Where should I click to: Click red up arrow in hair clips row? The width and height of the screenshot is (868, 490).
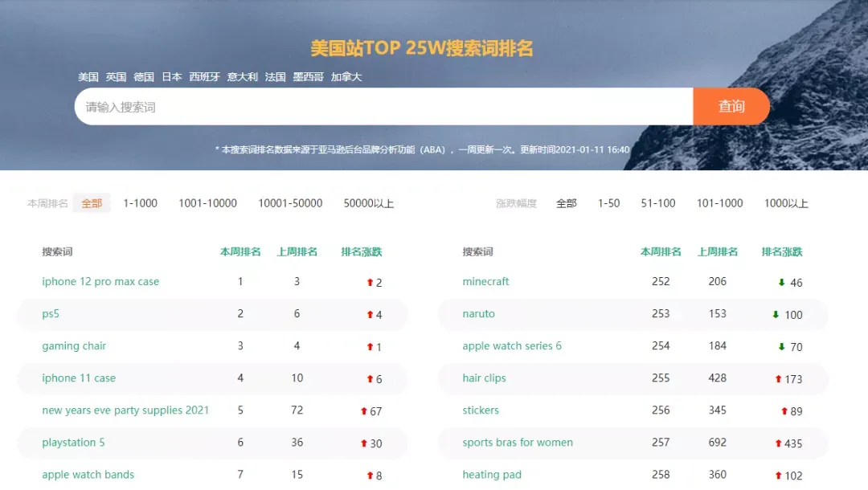coord(778,379)
